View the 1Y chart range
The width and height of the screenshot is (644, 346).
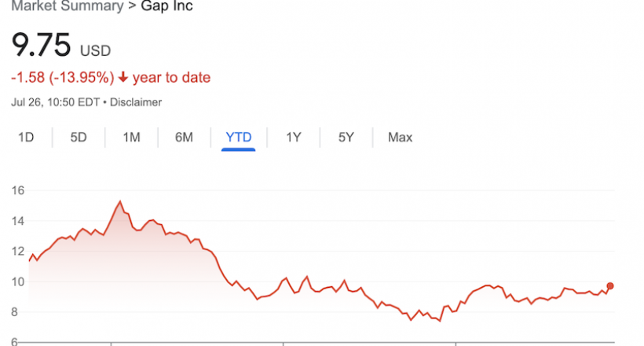pyautogui.click(x=294, y=137)
